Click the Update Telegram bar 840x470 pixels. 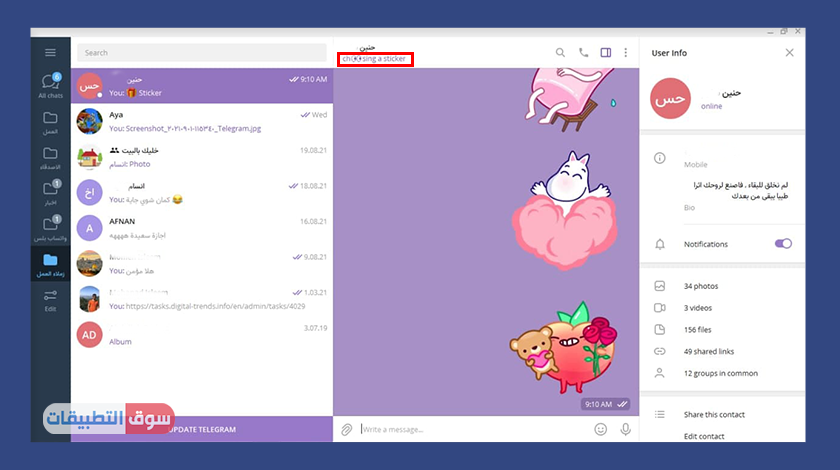pyautogui.click(x=202, y=429)
